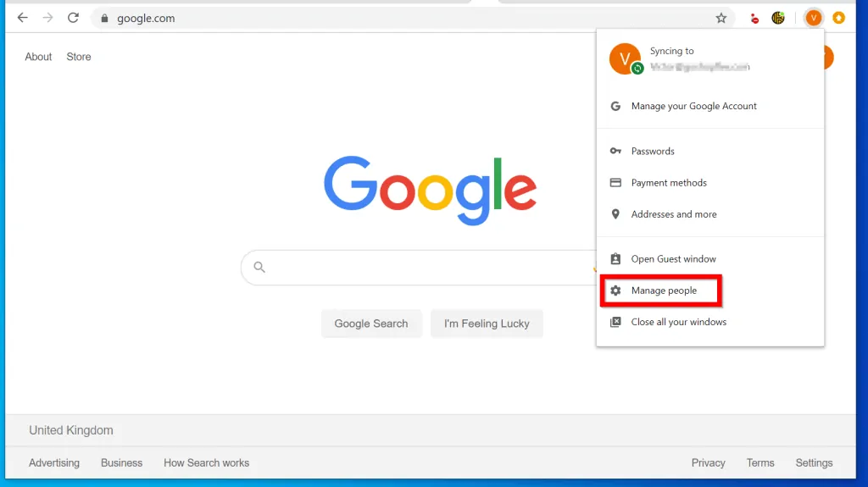Open the Store link

point(79,57)
